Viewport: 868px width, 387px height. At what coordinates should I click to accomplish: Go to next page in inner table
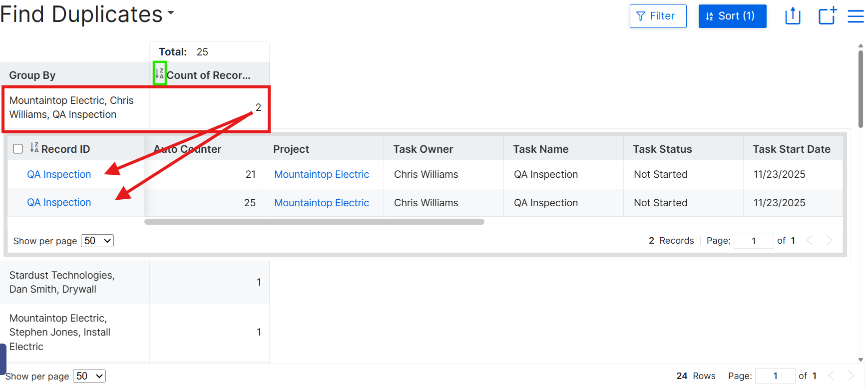pos(830,241)
